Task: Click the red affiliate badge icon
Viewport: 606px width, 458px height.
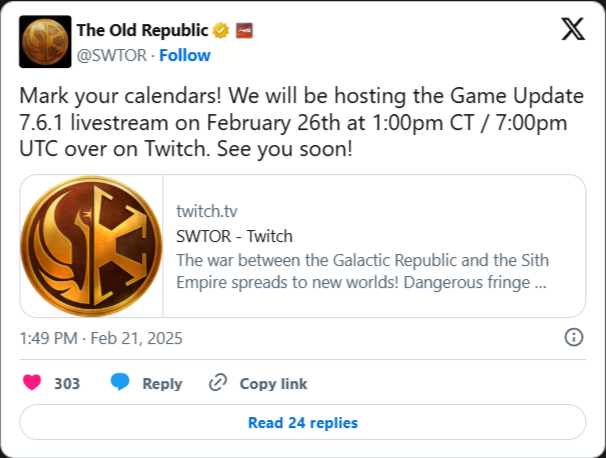Action: [x=244, y=31]
